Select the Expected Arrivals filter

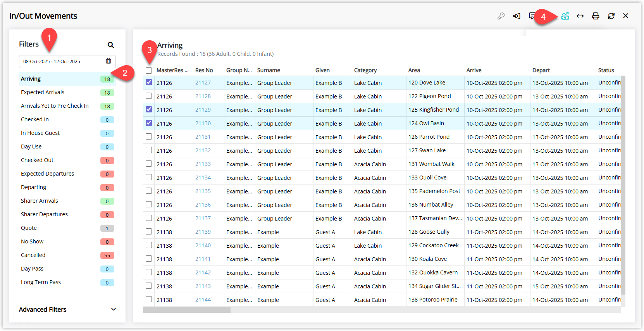pos(67,93)
